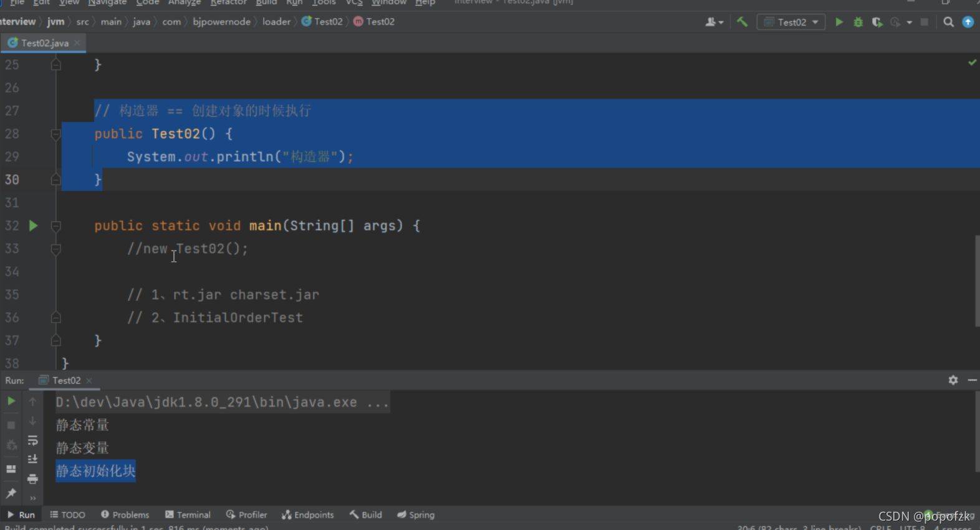Click line number 35 in gutter

click(x=12, y=295)
